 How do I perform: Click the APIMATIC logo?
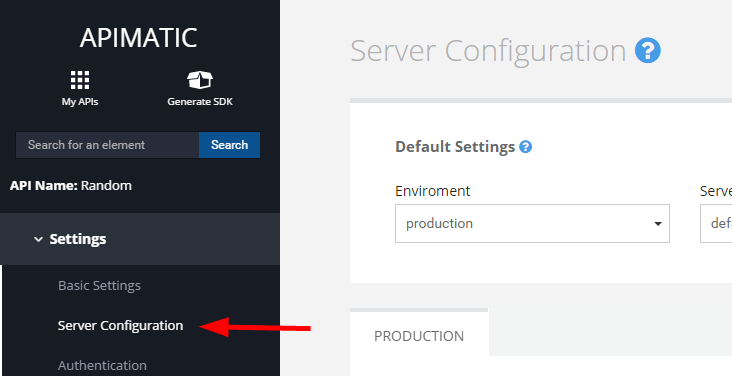click(139, 38)
